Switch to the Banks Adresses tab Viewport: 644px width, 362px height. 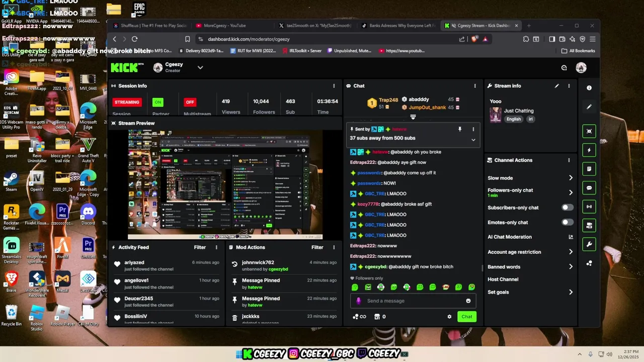(398, 26)
